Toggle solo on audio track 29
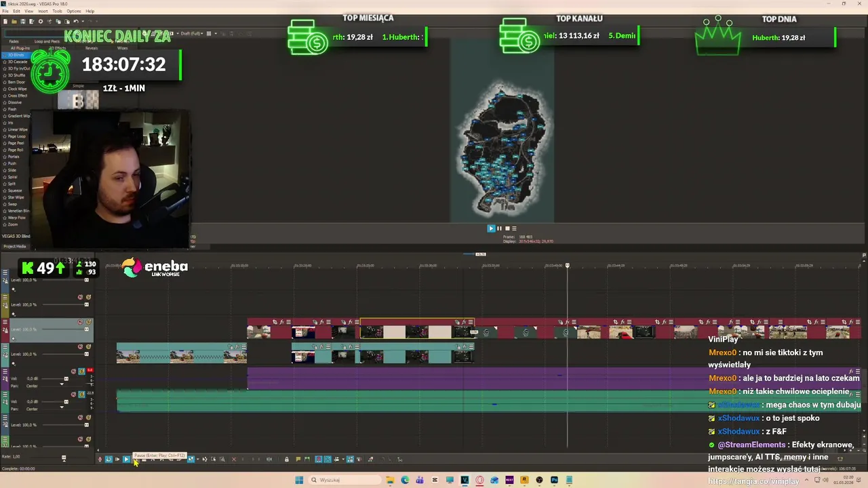 (81, 394)
